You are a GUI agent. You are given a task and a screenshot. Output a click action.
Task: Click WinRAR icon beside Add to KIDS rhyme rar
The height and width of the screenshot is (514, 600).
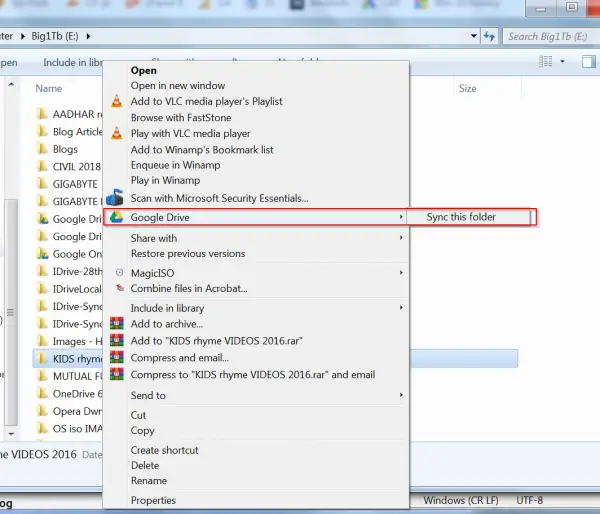click(x=117, y=340)
